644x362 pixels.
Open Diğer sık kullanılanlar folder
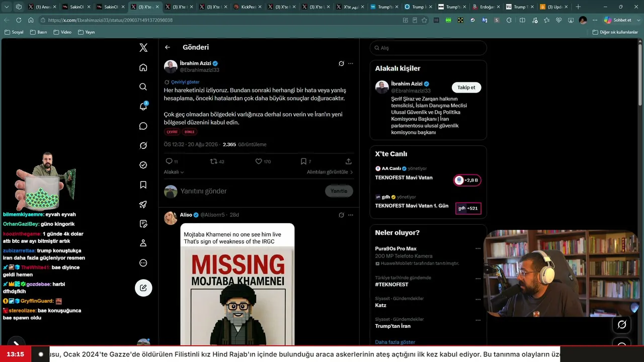615,32
